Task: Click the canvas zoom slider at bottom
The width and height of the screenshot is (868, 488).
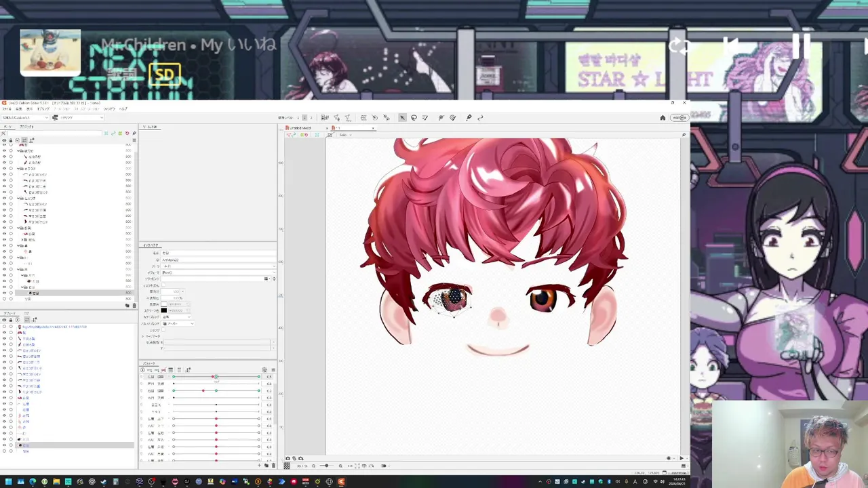Action: (x=326, y=466)
